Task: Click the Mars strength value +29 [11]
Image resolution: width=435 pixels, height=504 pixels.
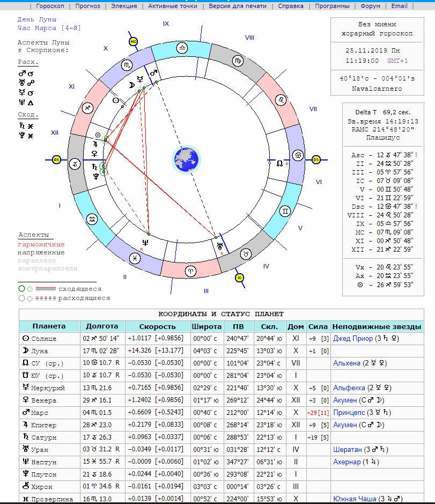Action: pyautogui.click(x=318, y=413)
